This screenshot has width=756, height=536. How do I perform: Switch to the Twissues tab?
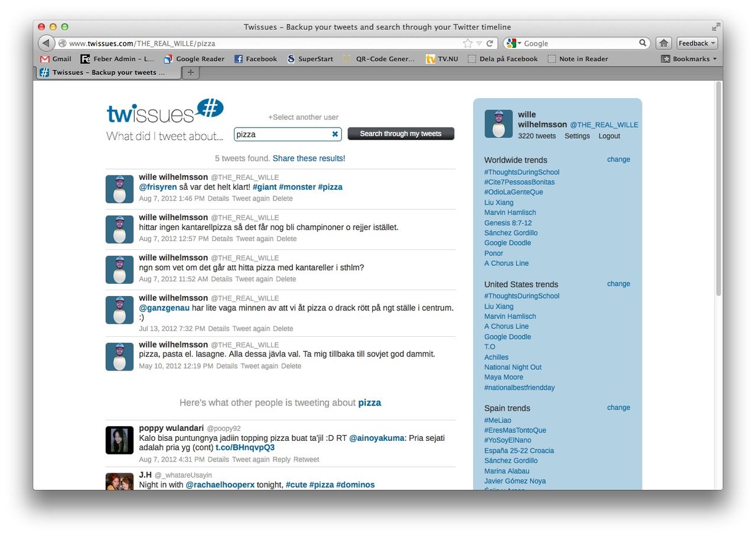point(108,73)
